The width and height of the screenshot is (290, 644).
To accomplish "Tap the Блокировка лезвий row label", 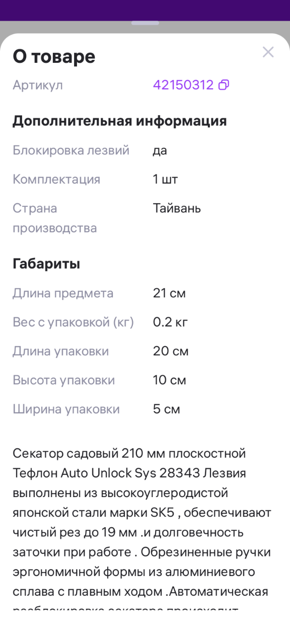I will [71, 150].
